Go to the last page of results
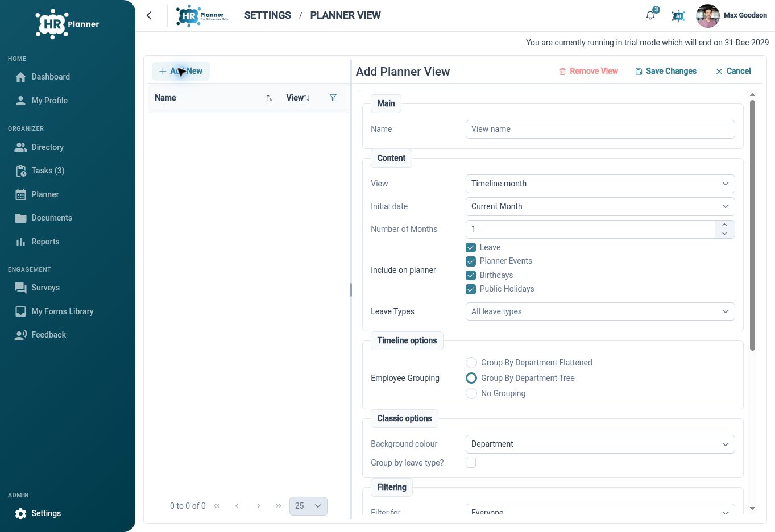The width and height of the screenshot is (775, 532). pos(279,506)
